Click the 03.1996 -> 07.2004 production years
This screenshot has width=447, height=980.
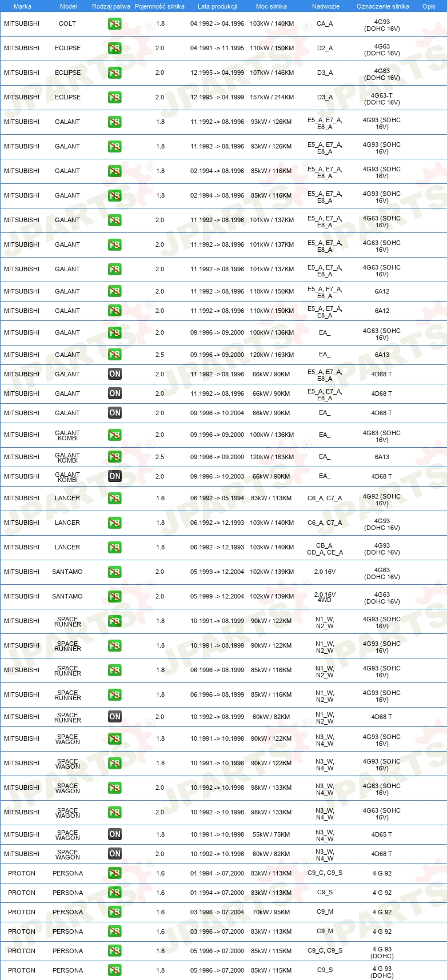(217, 912)
